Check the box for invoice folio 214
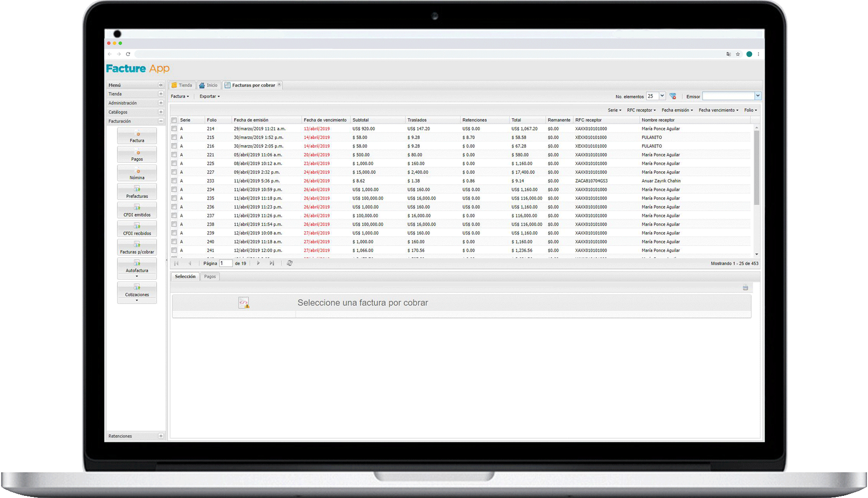Image resolution: width=868 pixels, height=498 pixels. pos(174,129)
